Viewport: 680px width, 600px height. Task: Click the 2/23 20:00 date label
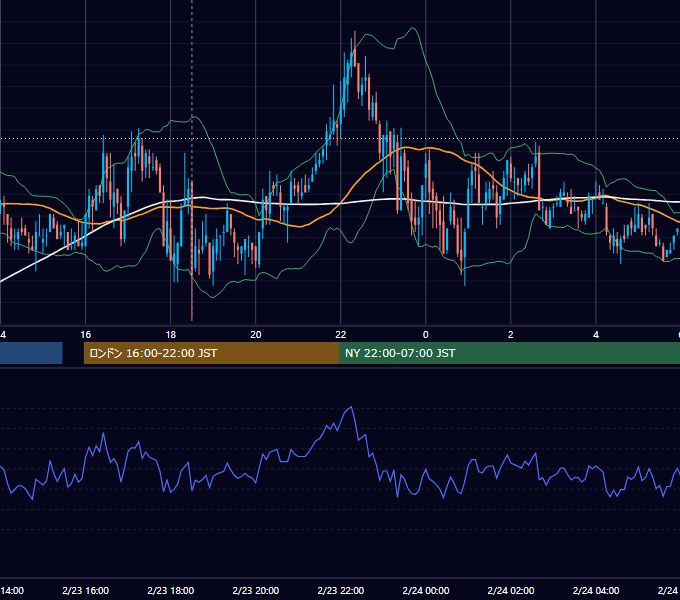click(255, 590)
